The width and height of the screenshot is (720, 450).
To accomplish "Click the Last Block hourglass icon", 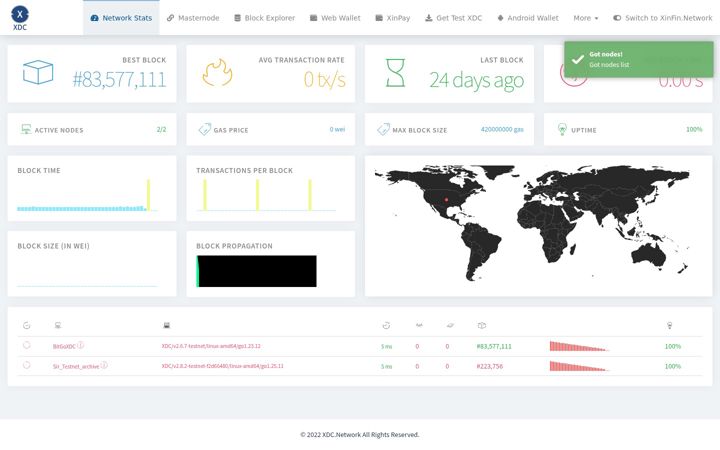I will coord(395,73).
